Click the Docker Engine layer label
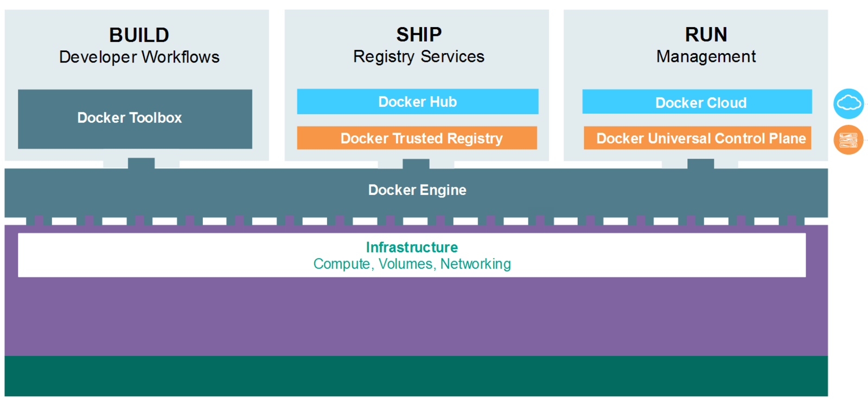This screenshot has width=868, height=400. [417, 190]
